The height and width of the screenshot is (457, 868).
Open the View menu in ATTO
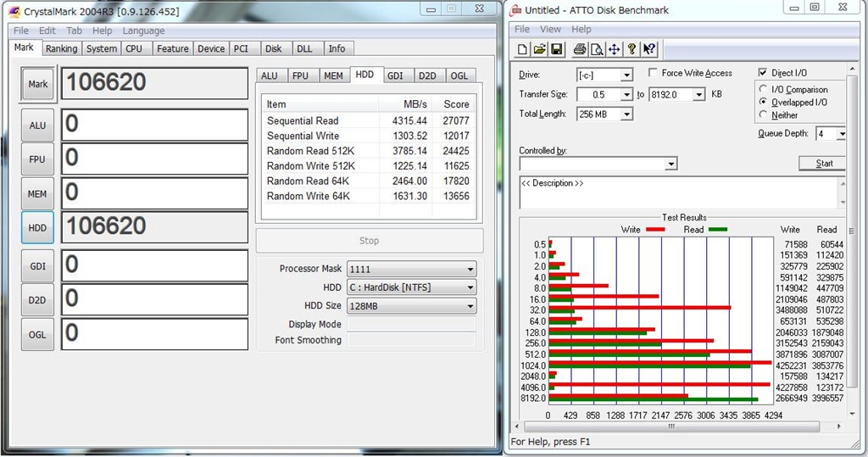(551, 29)
